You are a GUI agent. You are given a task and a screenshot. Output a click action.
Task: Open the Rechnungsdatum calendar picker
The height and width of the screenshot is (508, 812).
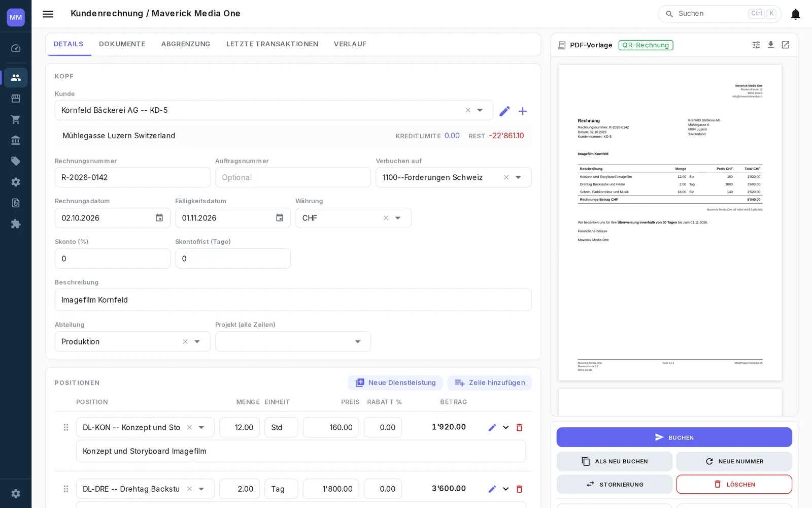[159, 218]
